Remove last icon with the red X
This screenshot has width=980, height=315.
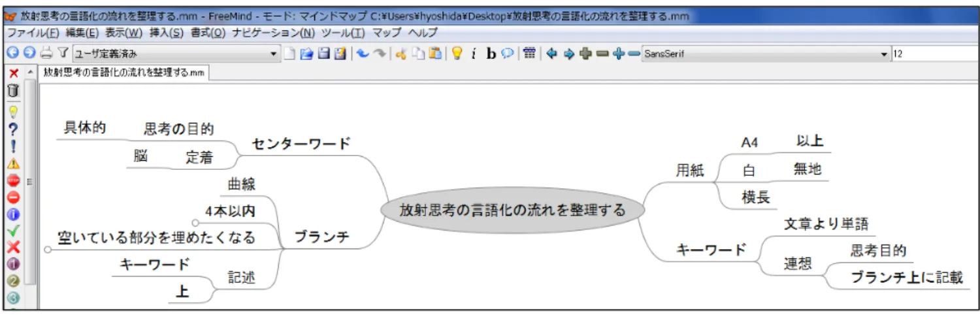(x=13, y=74)
